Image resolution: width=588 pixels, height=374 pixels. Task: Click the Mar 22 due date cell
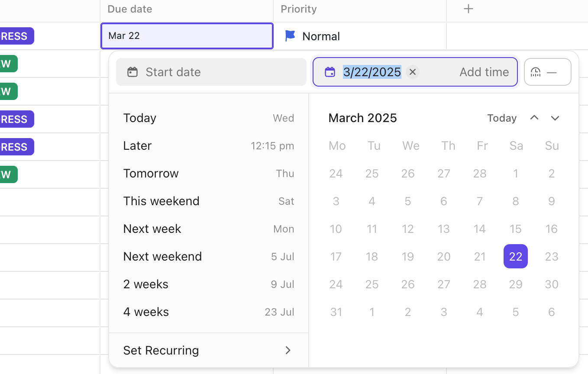tap(187, 36)
